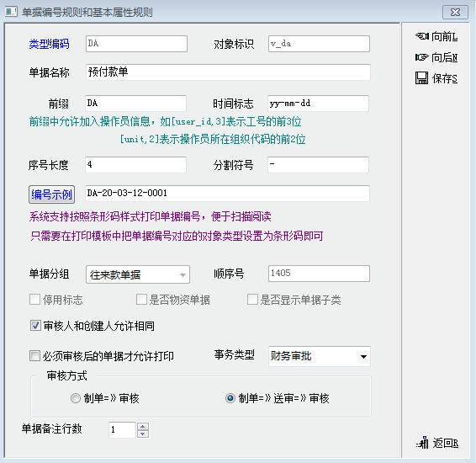Click the 类型编码 input field
The height and width of the screenshot is (463, 476).
136,44
